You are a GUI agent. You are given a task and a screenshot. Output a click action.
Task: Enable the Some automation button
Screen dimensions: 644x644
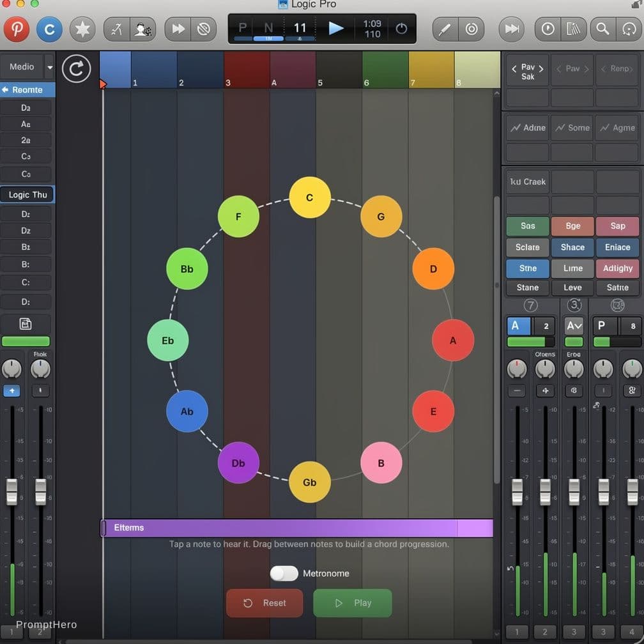(572, 128)
